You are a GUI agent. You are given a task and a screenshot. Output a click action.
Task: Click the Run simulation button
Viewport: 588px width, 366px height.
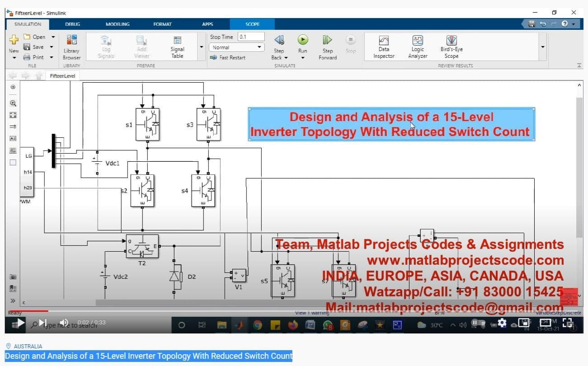click(303, 40)
